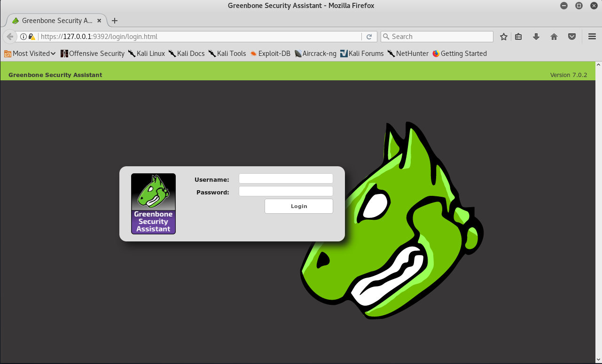Focus the Username input field
Image resolution: width=602 pixels, height=364 pixels.
tap(286, 178)
